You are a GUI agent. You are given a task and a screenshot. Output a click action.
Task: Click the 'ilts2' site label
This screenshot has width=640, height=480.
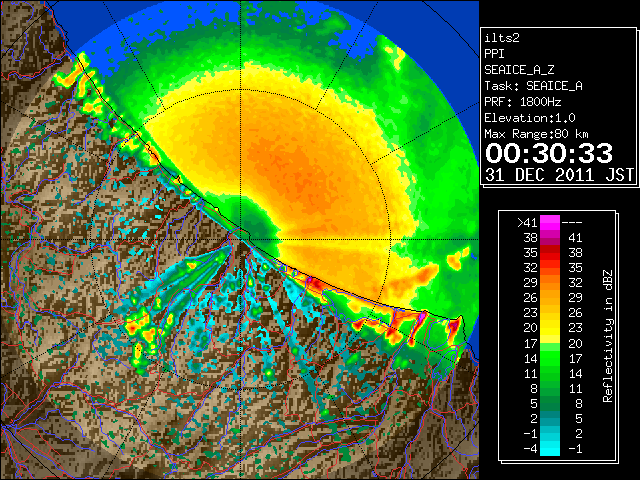pos(502,38)
